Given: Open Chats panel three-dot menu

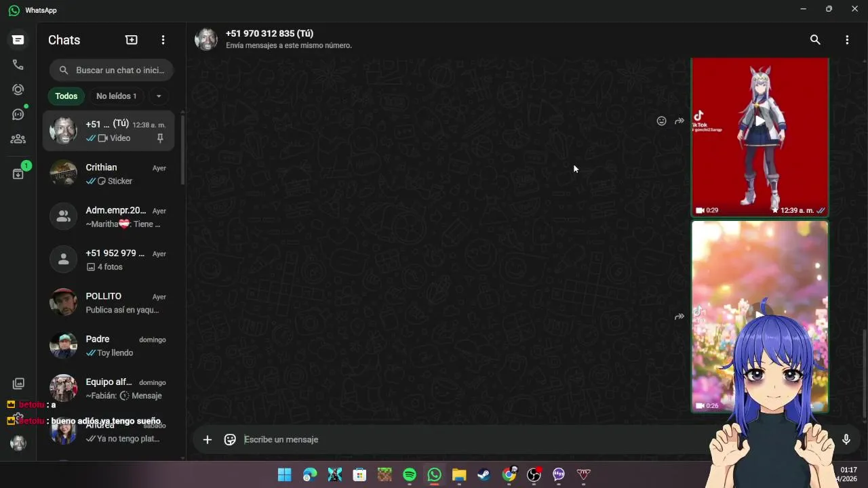Looking at the screenshot, I should pos(163,40).
